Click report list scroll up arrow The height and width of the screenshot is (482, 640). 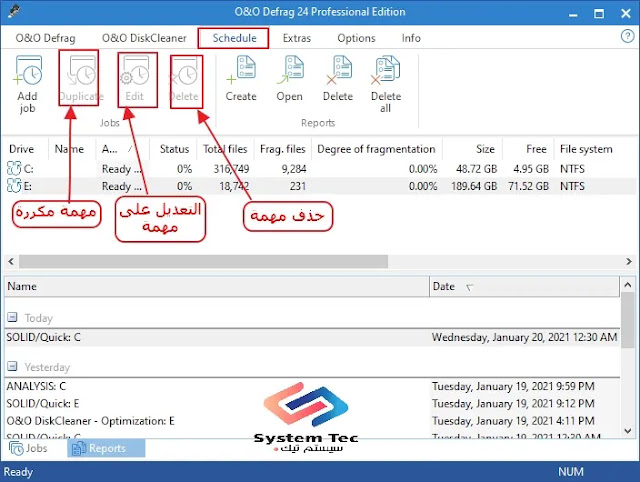(628, 284)
